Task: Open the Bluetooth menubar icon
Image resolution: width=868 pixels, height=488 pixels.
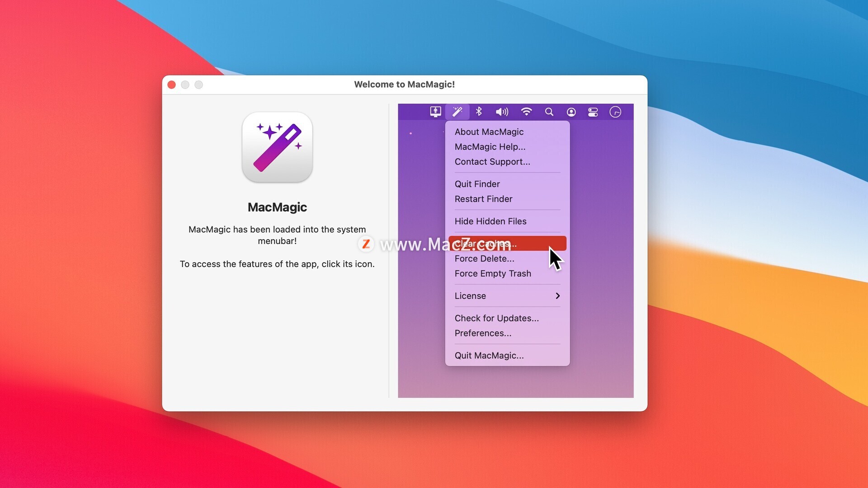Action: tap(479, 112)
